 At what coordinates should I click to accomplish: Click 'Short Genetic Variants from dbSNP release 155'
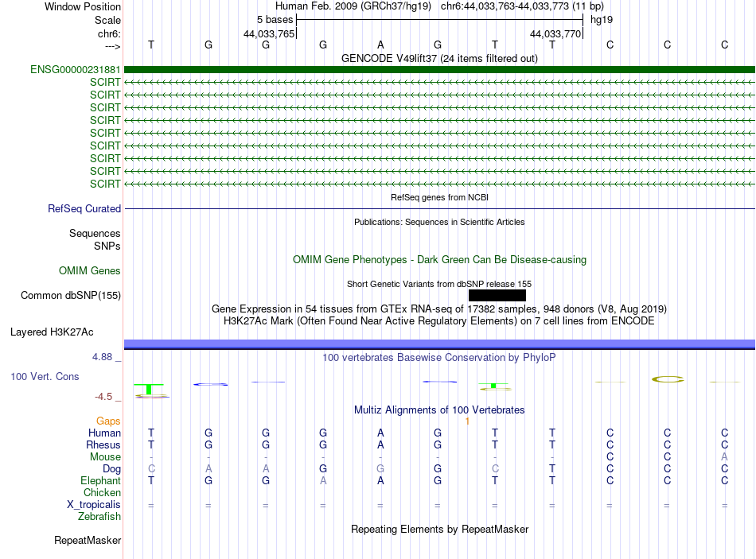click(439, 284)
